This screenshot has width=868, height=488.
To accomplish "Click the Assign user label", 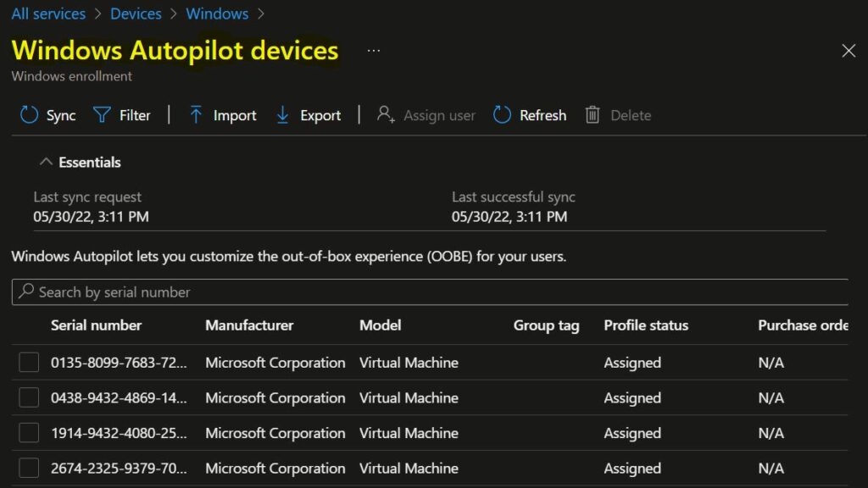I will coord(440,115).
